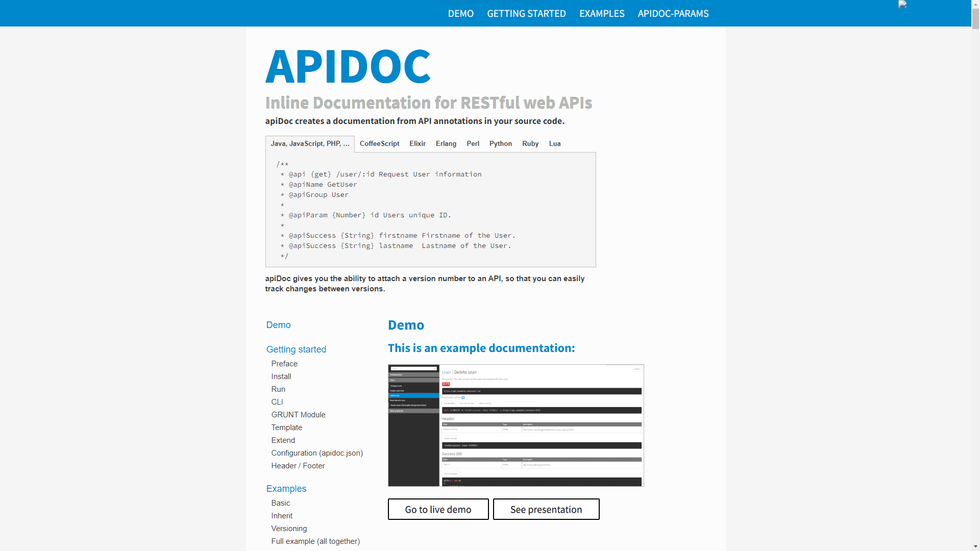Open the Install link in the sidebar
980x551 pixels.
[x=281, y=377]
